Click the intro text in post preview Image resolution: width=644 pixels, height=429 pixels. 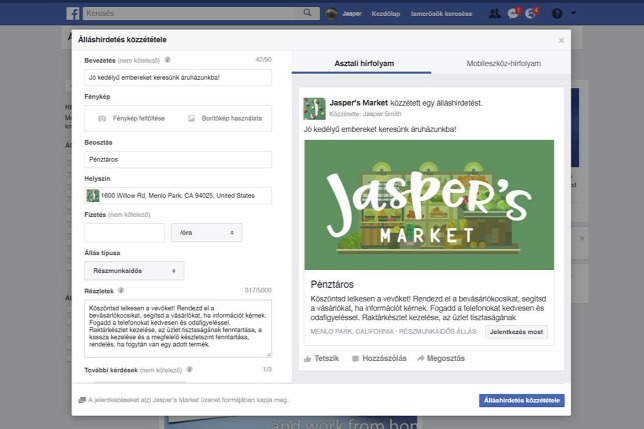(380, 129)
